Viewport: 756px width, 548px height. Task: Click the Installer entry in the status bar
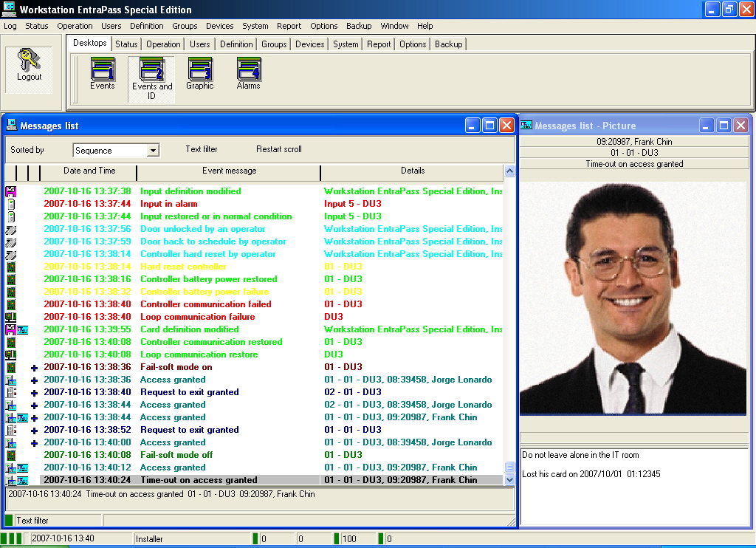pyautogui.click(x=193, y=539)
